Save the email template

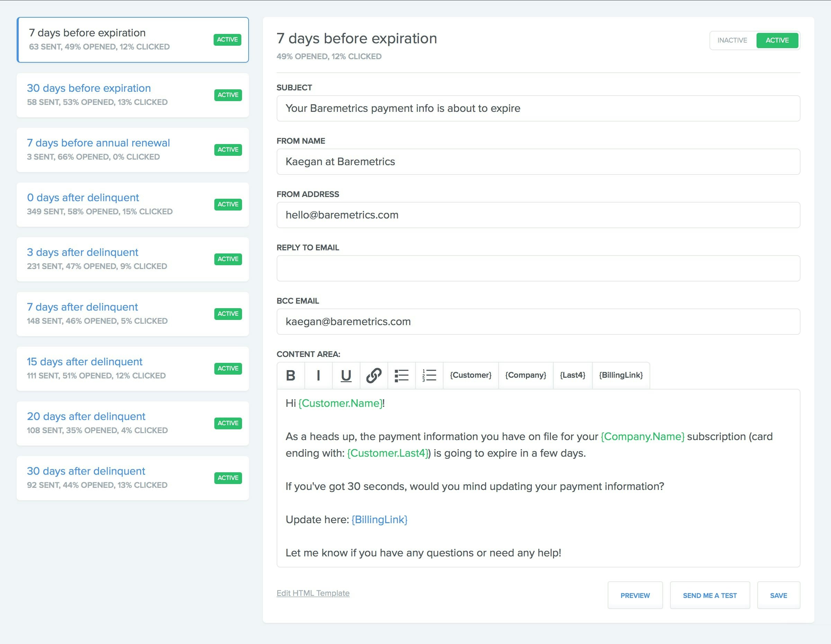(778, 595)
